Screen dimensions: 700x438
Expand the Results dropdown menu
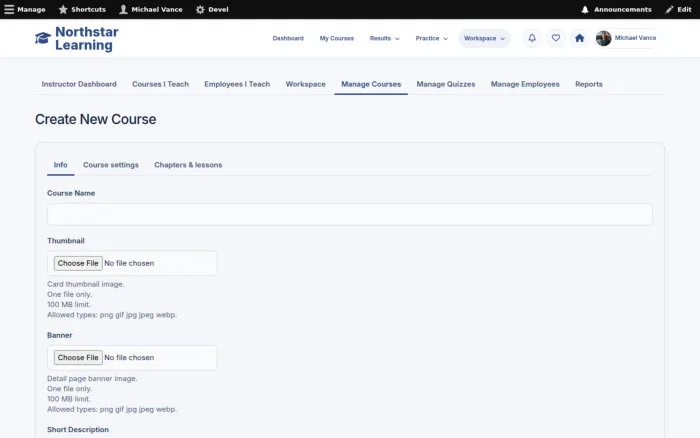(x=384, y=38)
